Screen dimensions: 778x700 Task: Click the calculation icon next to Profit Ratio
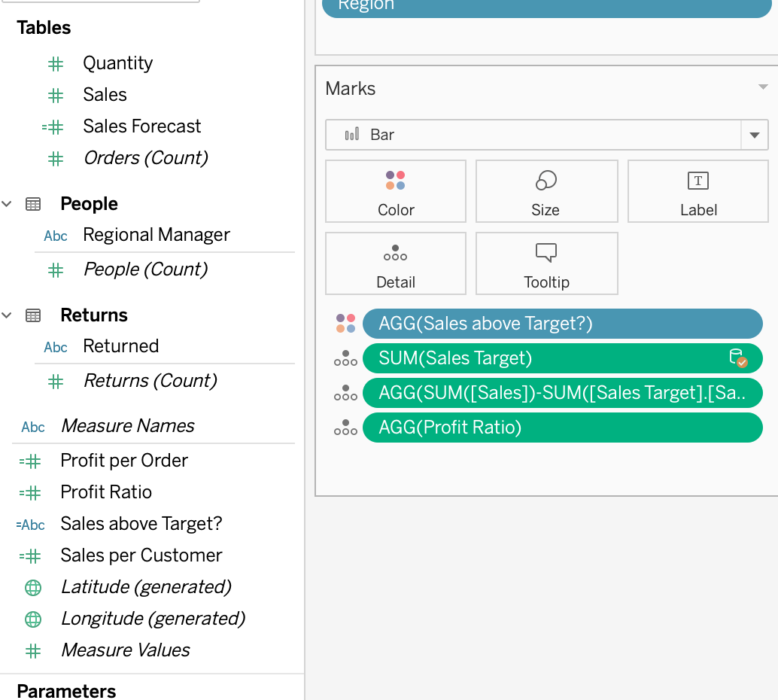click(33, 492)
